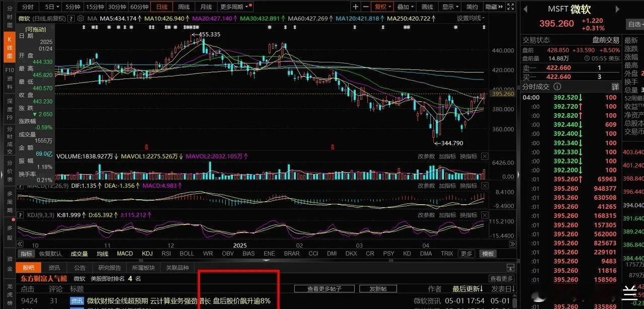Image resolution: width=644 pixels, height=309 pixels.
Task: Click 换指标 in the KDJ panel
Action: click(468, 215)
